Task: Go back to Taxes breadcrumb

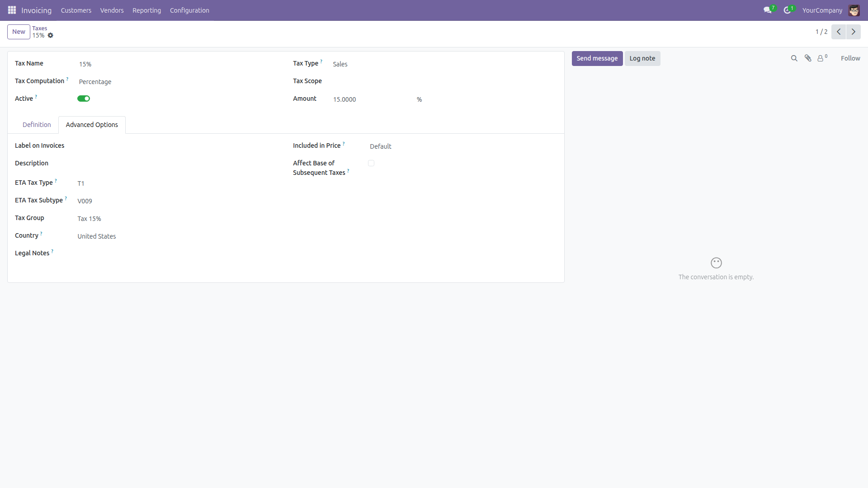Action: click(x=39, y=28)
